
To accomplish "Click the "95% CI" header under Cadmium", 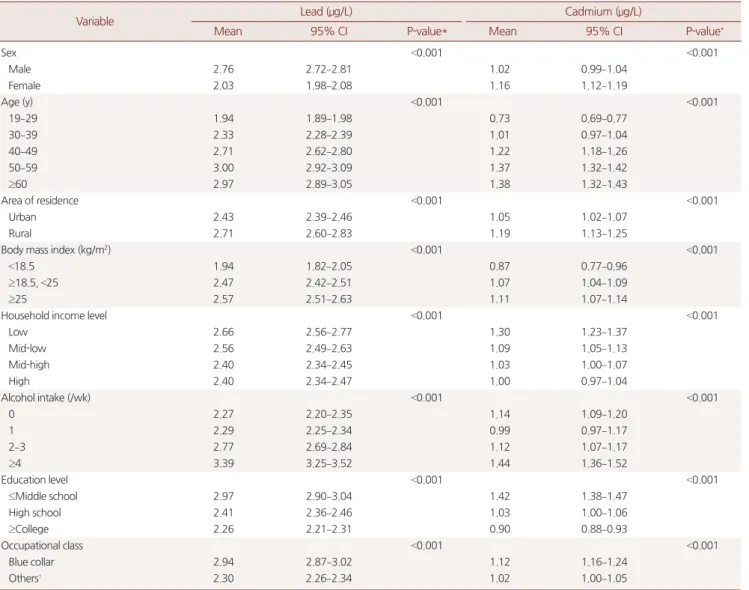I will (x=604, y=32).
